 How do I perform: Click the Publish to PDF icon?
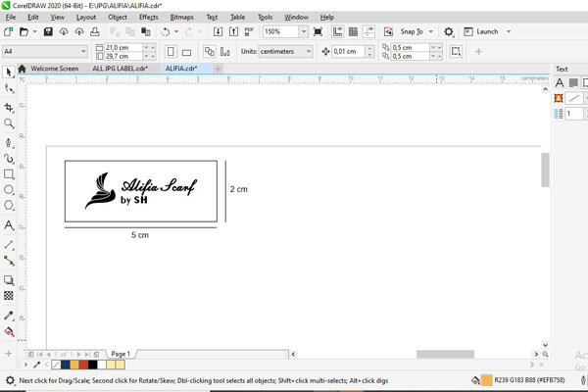point(249,31)
